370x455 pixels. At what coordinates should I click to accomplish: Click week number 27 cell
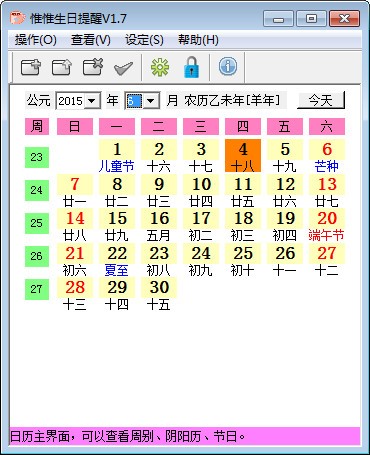(37, 289)
